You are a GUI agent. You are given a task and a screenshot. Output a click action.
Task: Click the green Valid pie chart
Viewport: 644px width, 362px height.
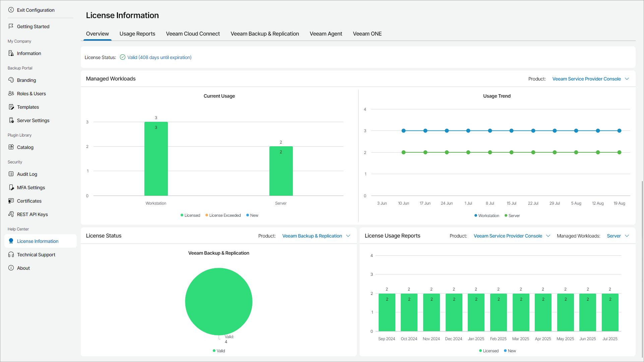pyautogui.click(x=218, y=301)
